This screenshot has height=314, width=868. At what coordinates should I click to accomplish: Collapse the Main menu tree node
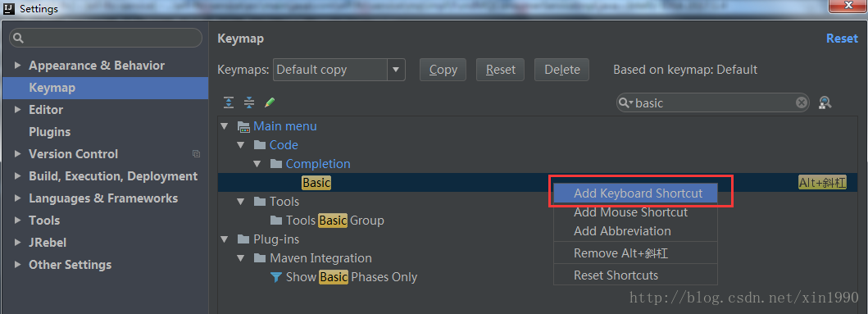225,126
